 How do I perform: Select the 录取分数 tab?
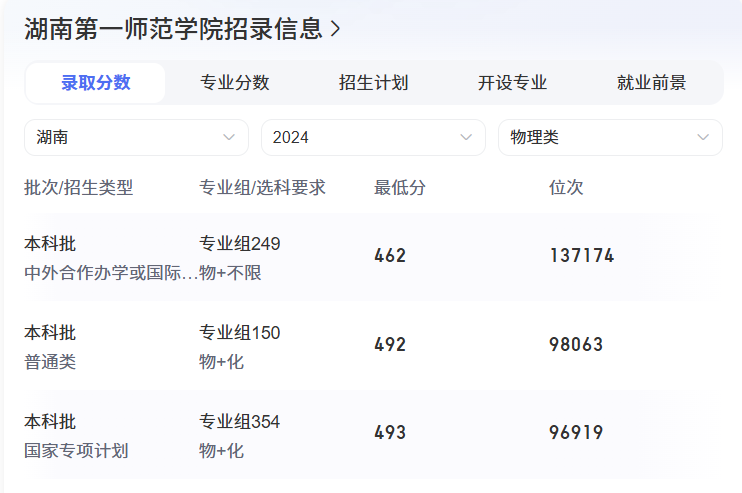[95, 83]
